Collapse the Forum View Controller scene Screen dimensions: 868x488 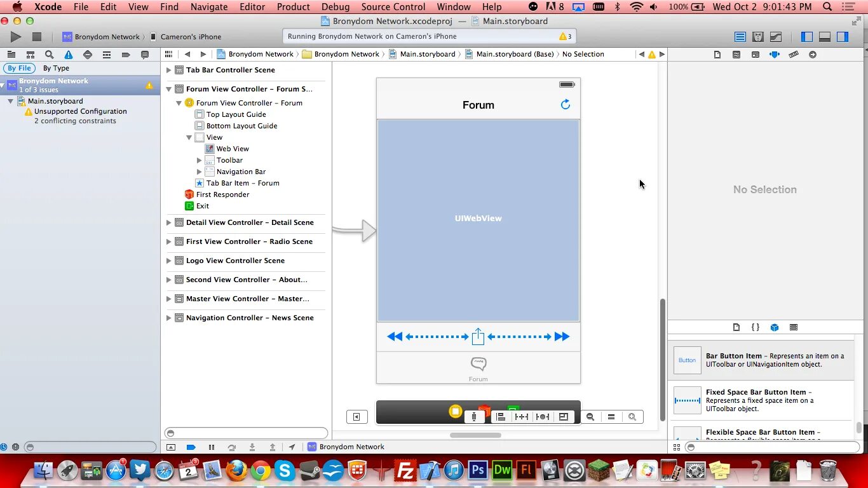pyautogui.click(x=169, y=89)
